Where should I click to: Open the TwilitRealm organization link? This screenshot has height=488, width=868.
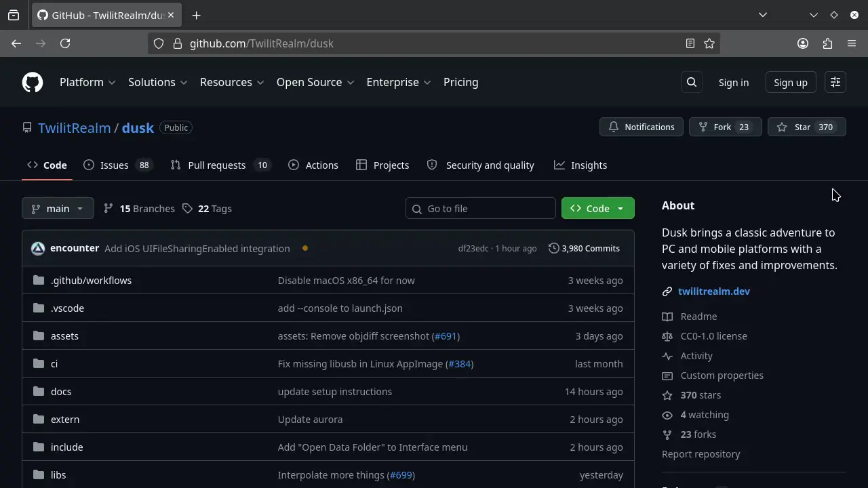point(75,127)
